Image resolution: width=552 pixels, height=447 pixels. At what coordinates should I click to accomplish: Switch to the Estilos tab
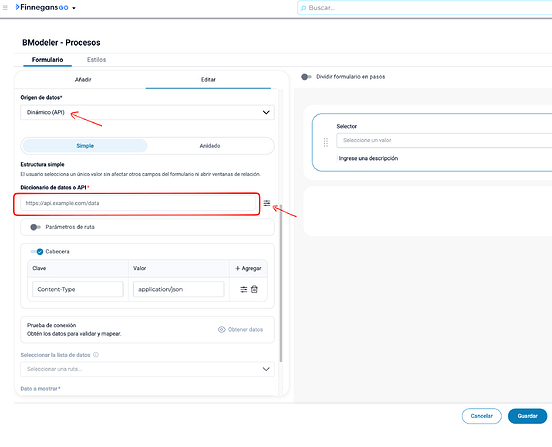point(96,60)
